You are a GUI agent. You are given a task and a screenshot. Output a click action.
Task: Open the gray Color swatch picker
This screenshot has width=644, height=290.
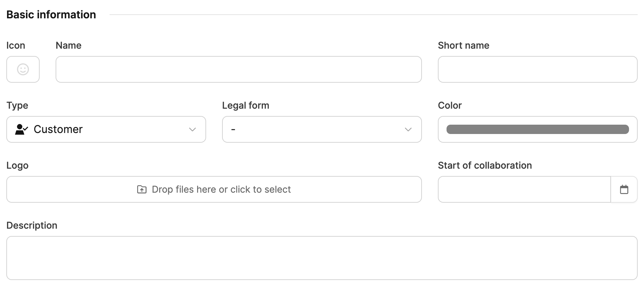pyautogui.click(x=537, y=129)
